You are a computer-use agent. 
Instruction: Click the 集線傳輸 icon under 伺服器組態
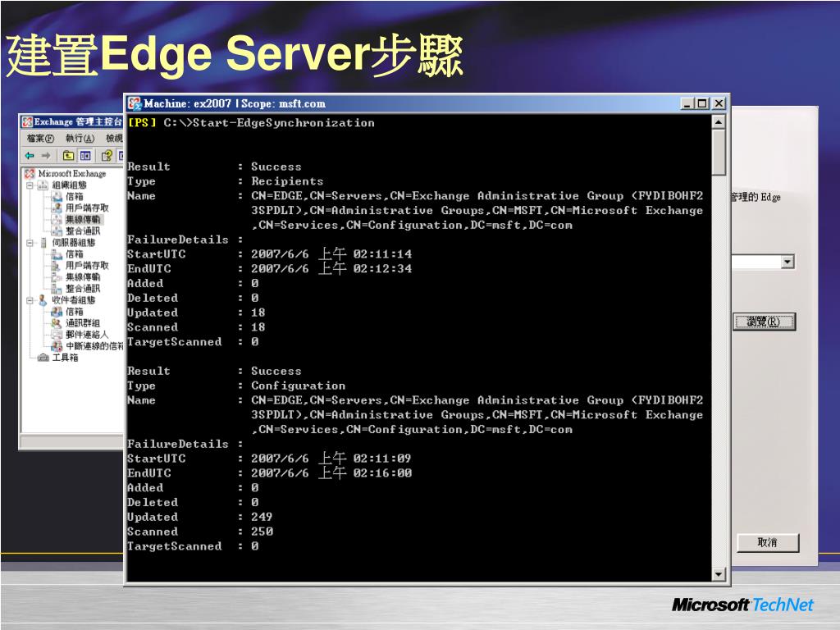(57, 277)
